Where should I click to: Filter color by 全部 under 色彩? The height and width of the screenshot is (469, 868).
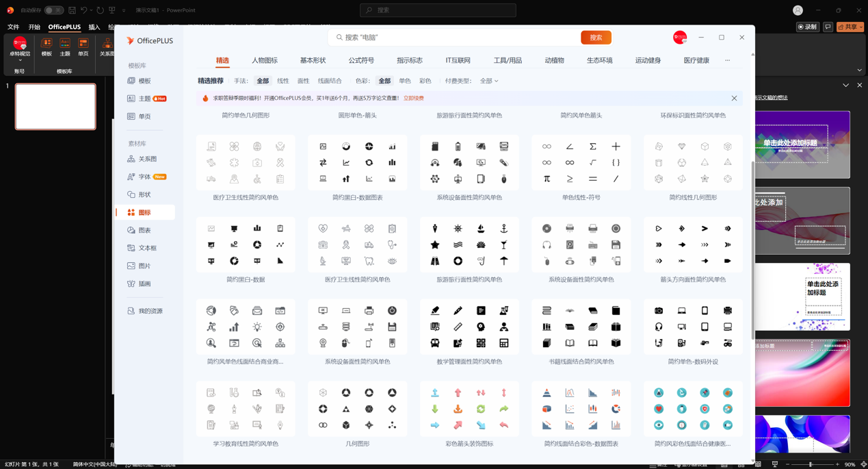[x=384, y=81]
